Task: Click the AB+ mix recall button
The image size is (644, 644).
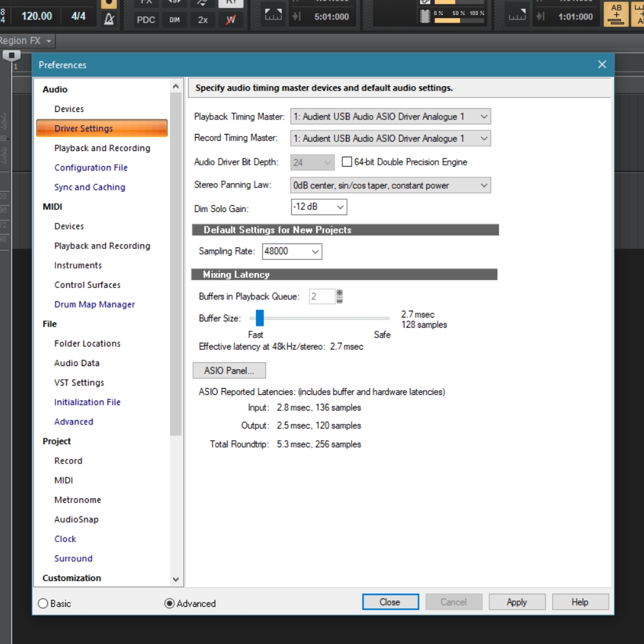Action: tap(616, 14)
